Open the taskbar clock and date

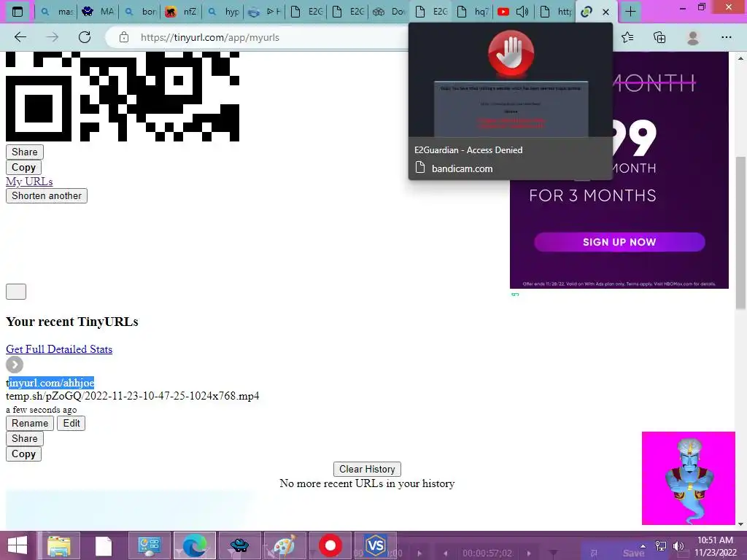point(715,546)
